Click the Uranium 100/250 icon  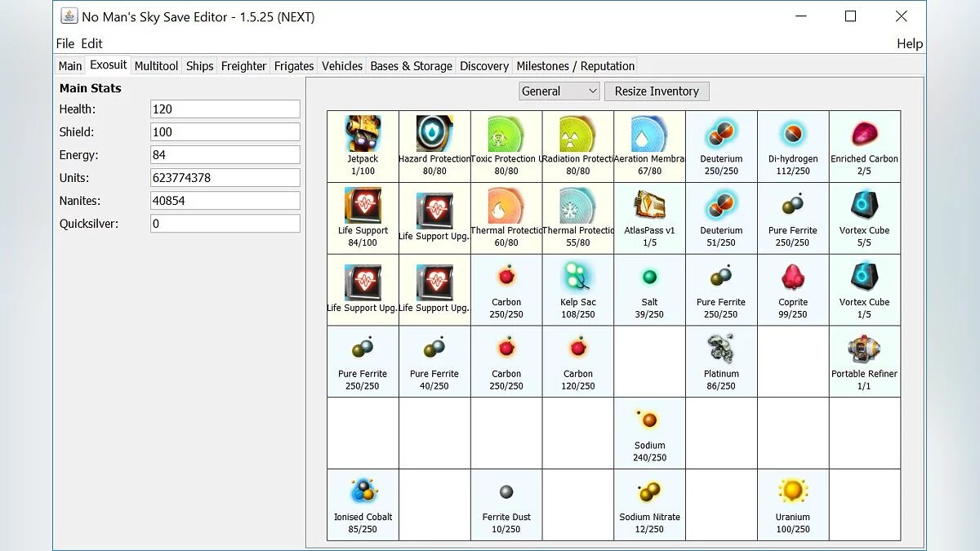click(x=793, y=491)
